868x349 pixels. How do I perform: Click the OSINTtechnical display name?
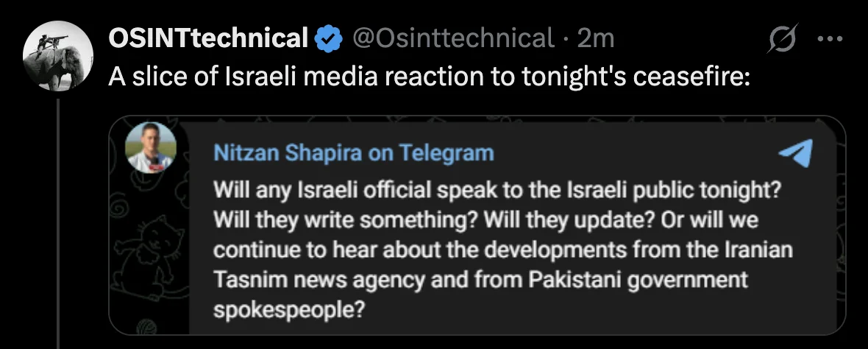[x=208, y=38]
